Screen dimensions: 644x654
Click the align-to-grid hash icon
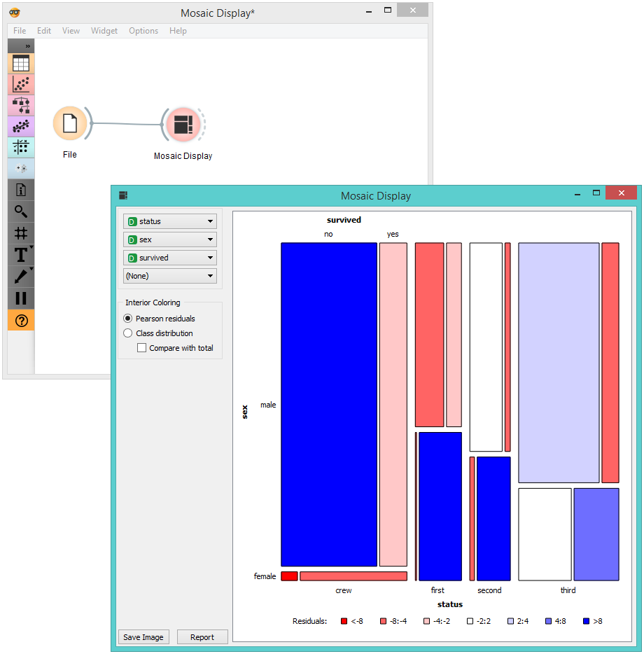tap(20, 233)
